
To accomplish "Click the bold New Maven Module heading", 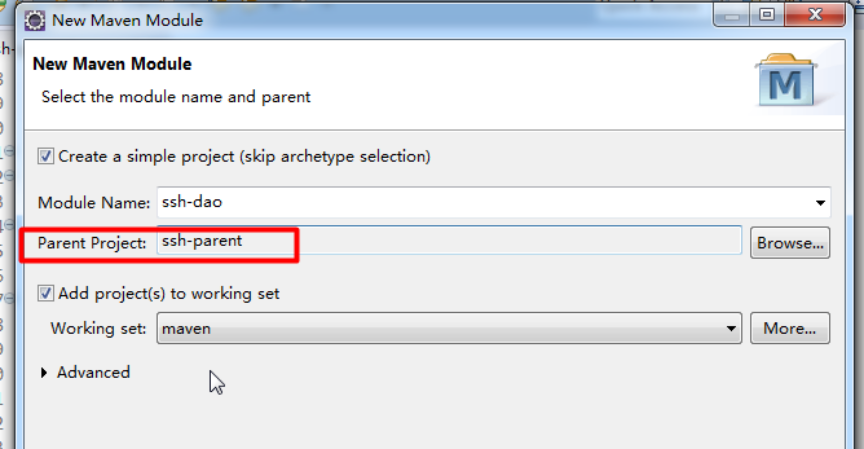I will (112, 64).
